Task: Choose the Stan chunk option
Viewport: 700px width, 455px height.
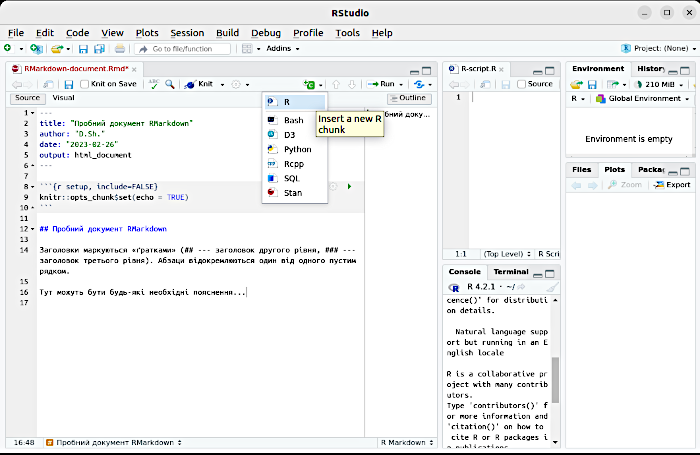Action: click(x=295, y=193)
